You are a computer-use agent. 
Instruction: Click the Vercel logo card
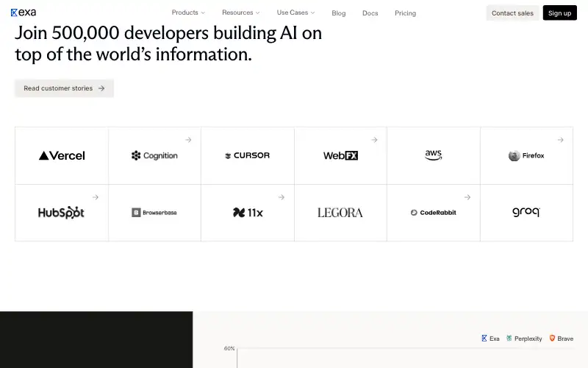[62, 155]
